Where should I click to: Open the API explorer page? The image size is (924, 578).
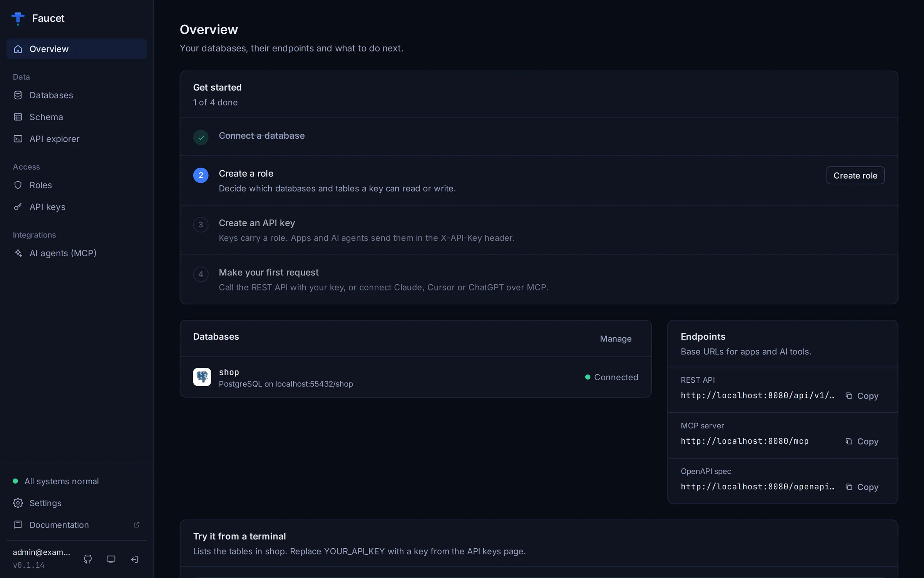(x=77, y=139)
